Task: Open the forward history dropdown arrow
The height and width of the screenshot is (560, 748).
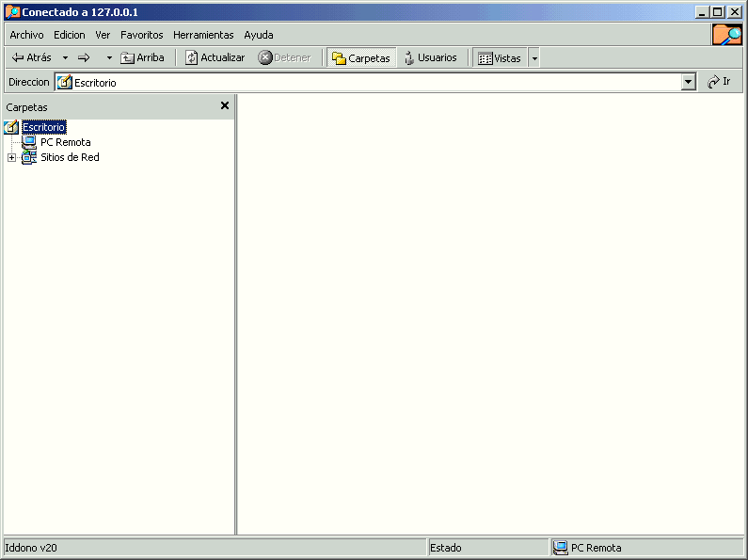Action: [109, 57]
